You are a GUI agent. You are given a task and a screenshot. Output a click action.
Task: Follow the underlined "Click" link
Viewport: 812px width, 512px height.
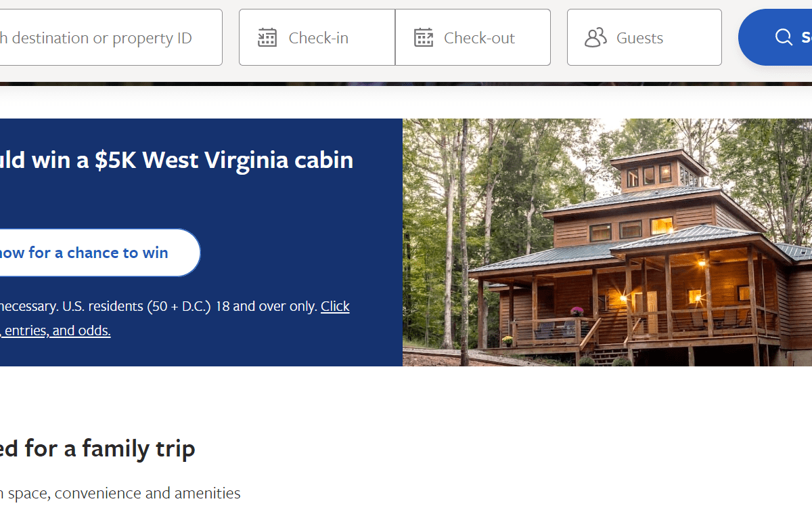335,306
